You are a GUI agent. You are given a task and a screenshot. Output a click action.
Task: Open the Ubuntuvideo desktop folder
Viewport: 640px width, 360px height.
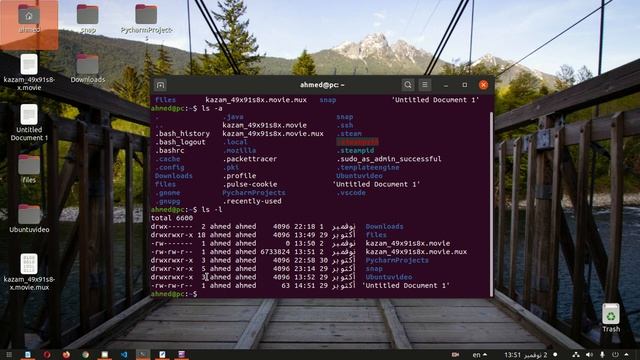point(29,218)
